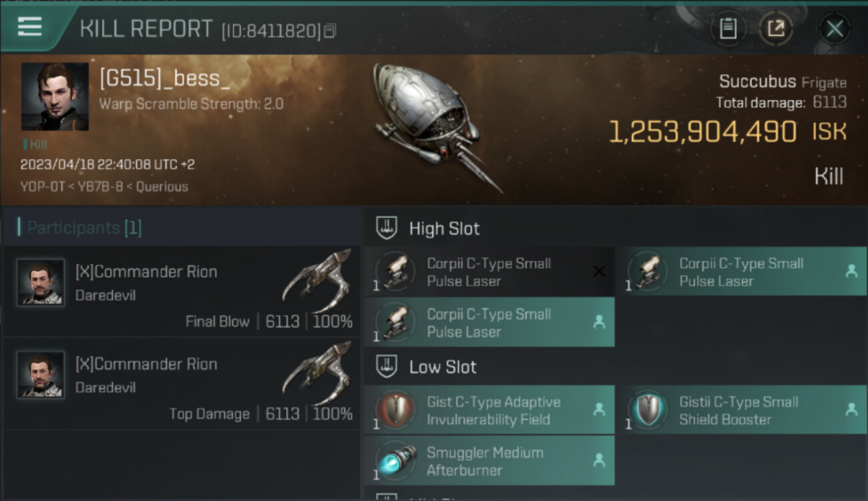Click the Participants [1] header
This screenshot has width=868, height=501.
coord(80,228)
